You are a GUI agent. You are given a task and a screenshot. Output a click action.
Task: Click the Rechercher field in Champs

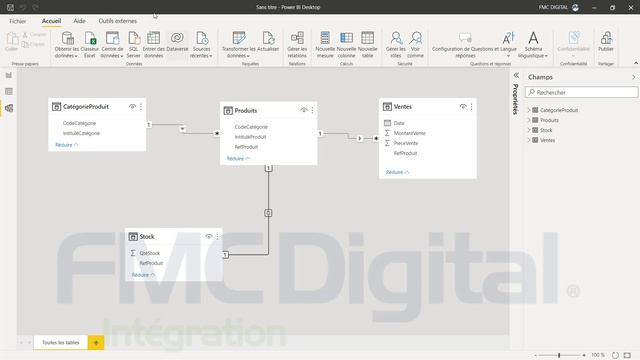[x=581, y=93]
